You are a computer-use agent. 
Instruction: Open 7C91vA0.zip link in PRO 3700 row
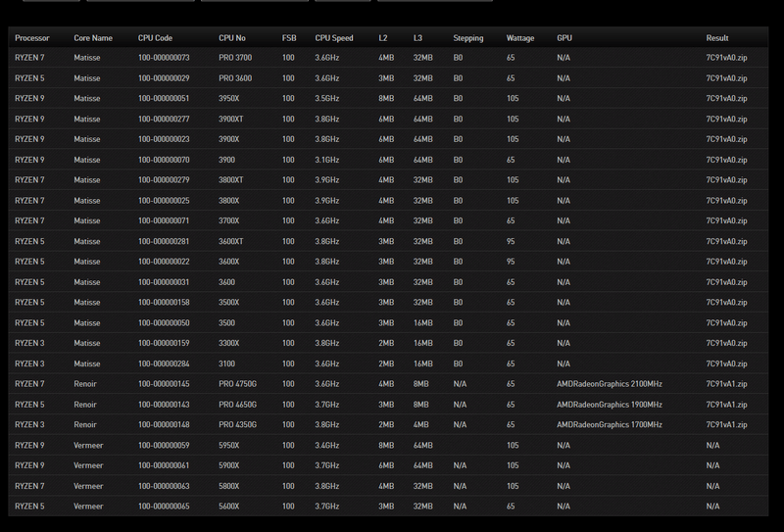pos(726,58)
